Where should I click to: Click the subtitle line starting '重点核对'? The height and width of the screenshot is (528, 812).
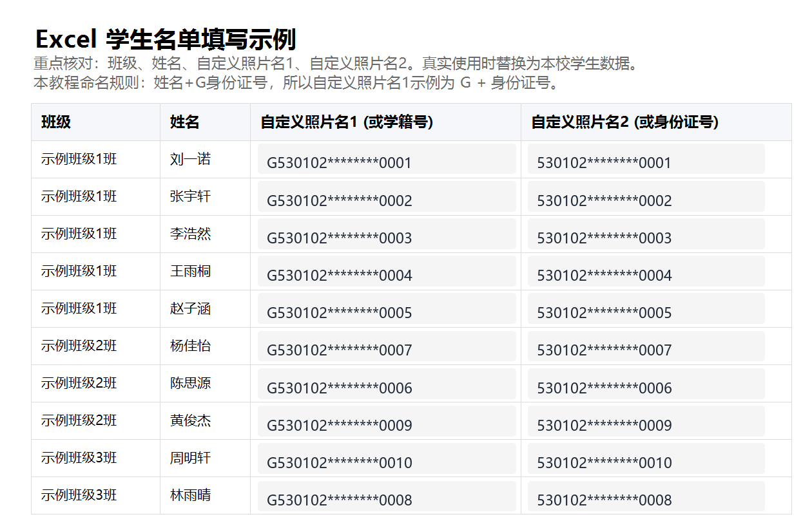coord(336,64)
